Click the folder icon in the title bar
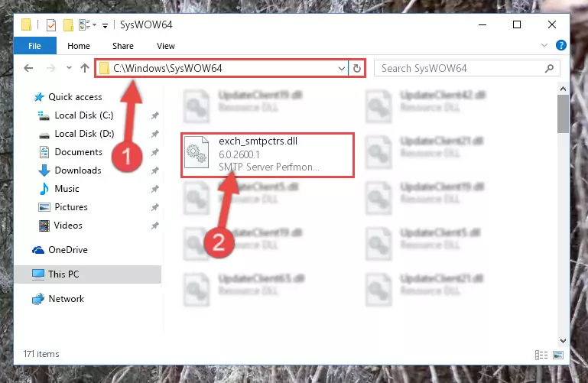The image size is (588, 383). pos(26,24)
